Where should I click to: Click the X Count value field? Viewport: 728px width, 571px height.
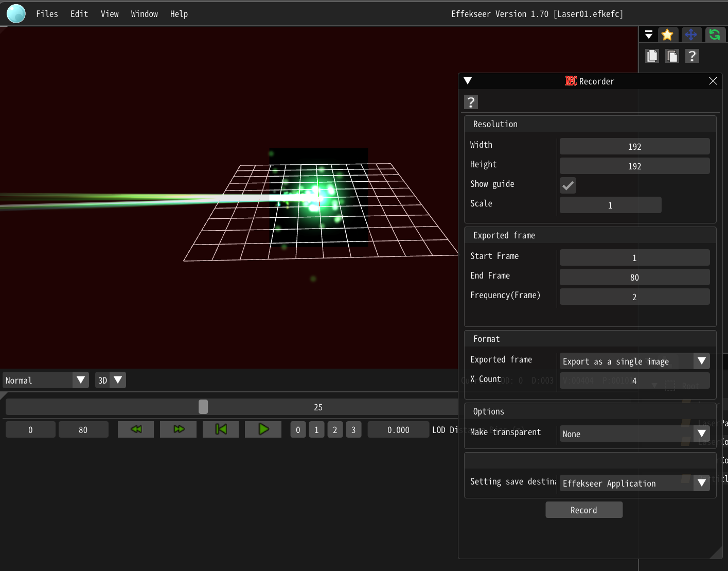click(x=634, y=380)
